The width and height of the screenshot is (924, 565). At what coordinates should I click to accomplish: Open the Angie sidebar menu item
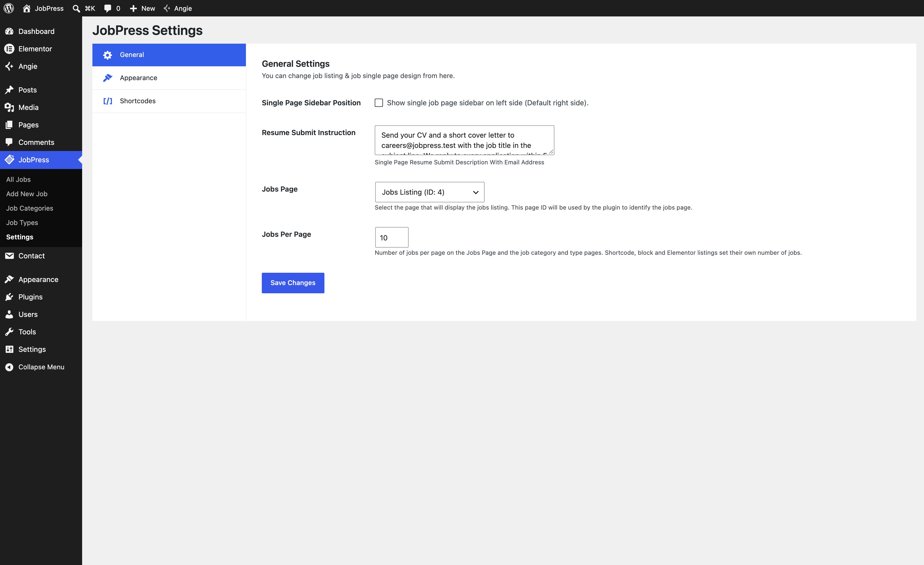(41, 67)
